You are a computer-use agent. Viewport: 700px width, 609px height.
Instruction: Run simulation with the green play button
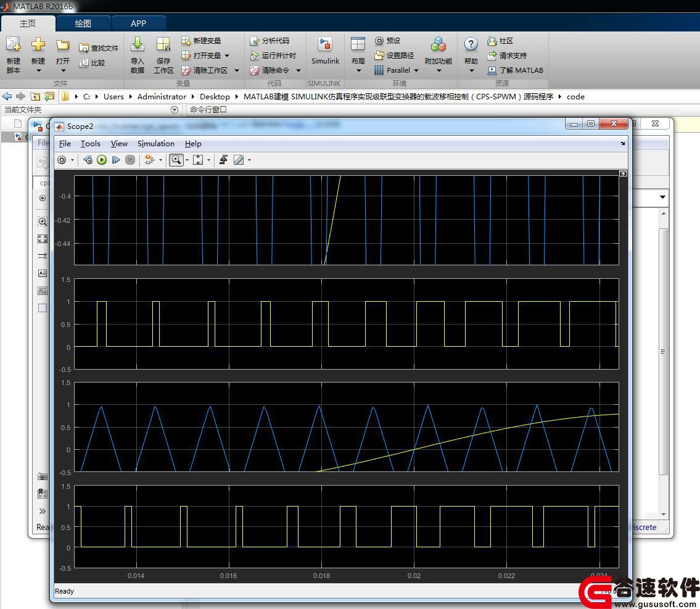tap(102, 160)
